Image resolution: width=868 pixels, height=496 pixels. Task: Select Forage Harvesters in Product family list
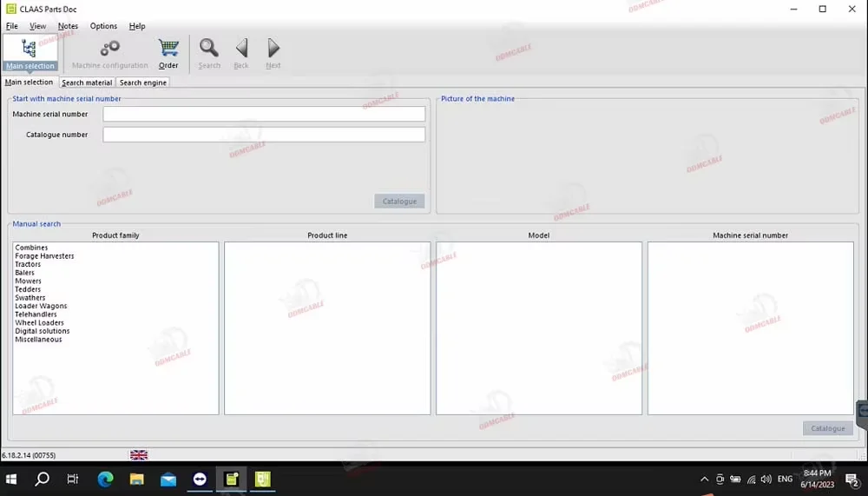(44, 256)
